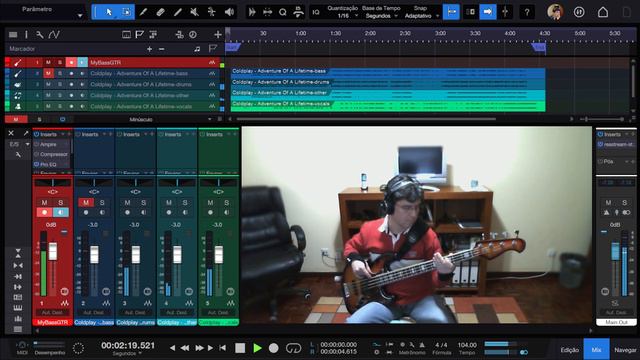Select the Eraser tool
Screen dimensions: 640x360
(160, 12)
